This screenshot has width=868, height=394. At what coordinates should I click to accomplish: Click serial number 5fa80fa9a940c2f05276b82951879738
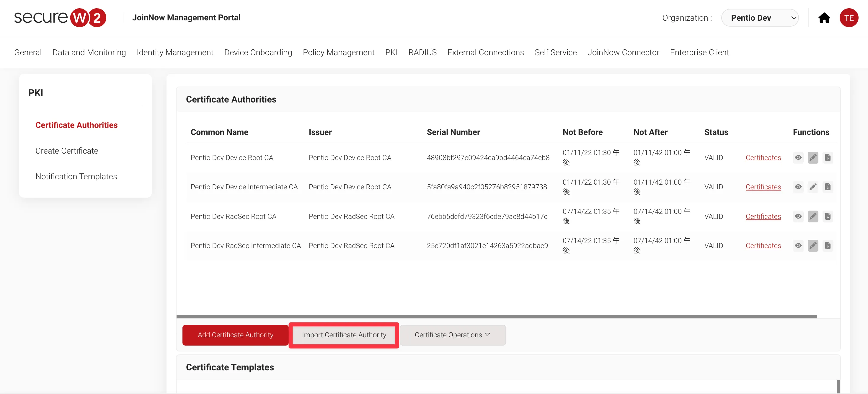click(x=487, y=187)
